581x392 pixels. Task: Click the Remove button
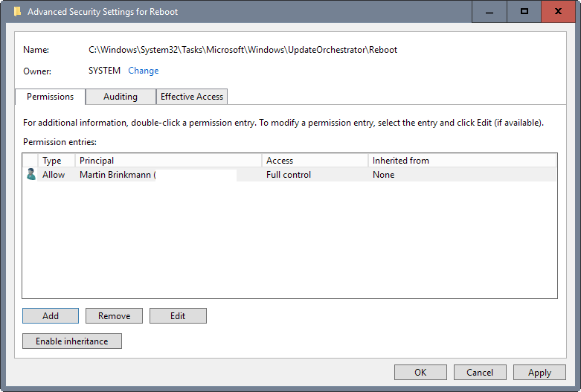pyautogui.click(x=114, y=316)
